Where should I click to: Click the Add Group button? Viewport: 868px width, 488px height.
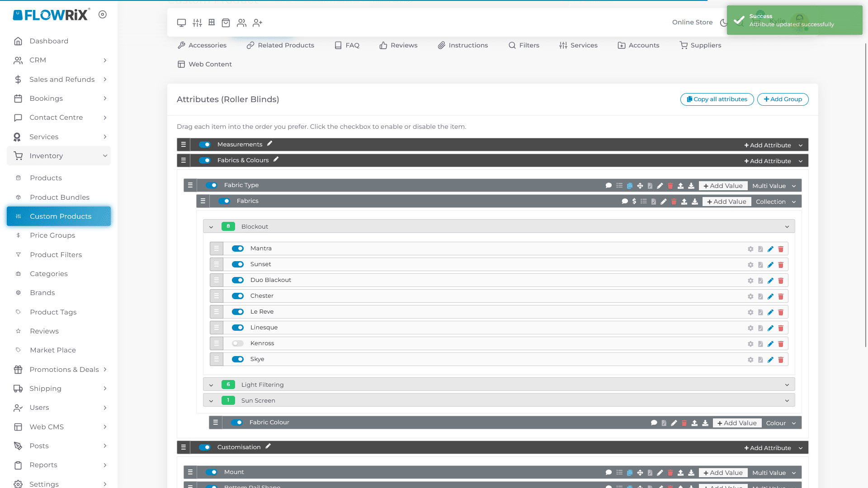pos(783,99)
